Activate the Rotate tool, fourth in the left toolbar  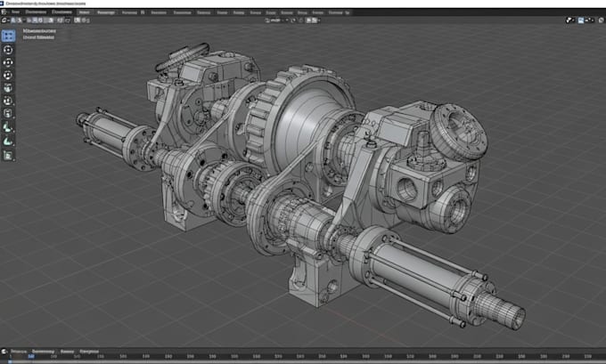coord(8,76)
